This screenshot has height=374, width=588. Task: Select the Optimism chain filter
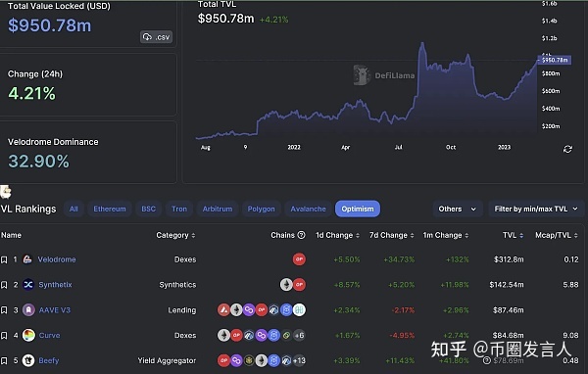(358, 209)
